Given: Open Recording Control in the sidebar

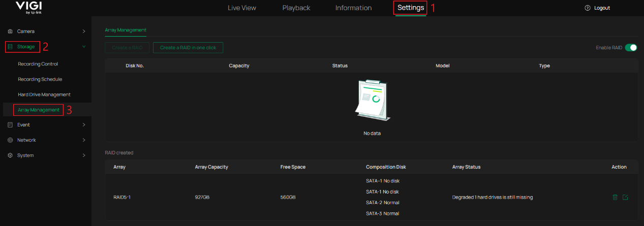Looking at the screenshot, I should coord(38,64).
